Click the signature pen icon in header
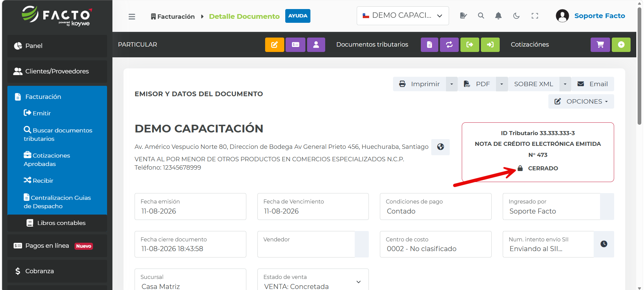 pos(463,15)
